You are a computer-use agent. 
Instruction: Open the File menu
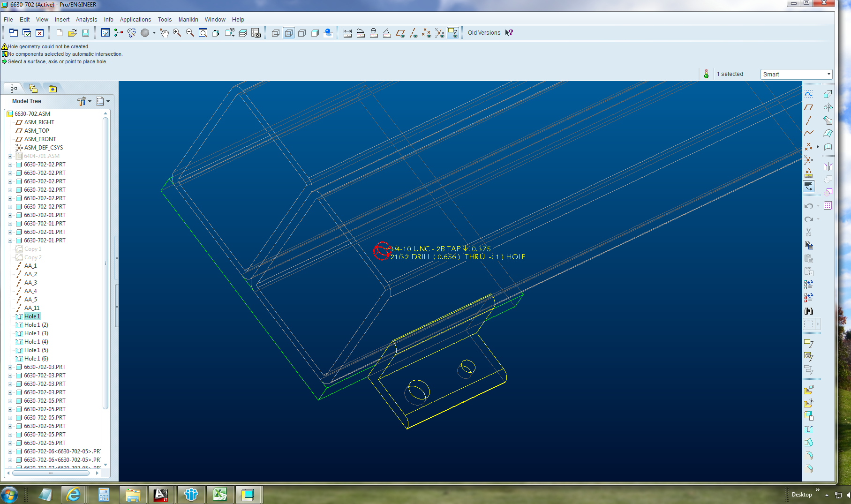[x=8, y=20]
